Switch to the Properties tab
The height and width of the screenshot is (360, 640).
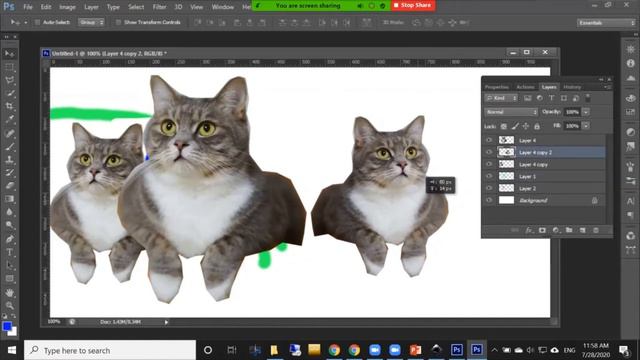[497, 87]
